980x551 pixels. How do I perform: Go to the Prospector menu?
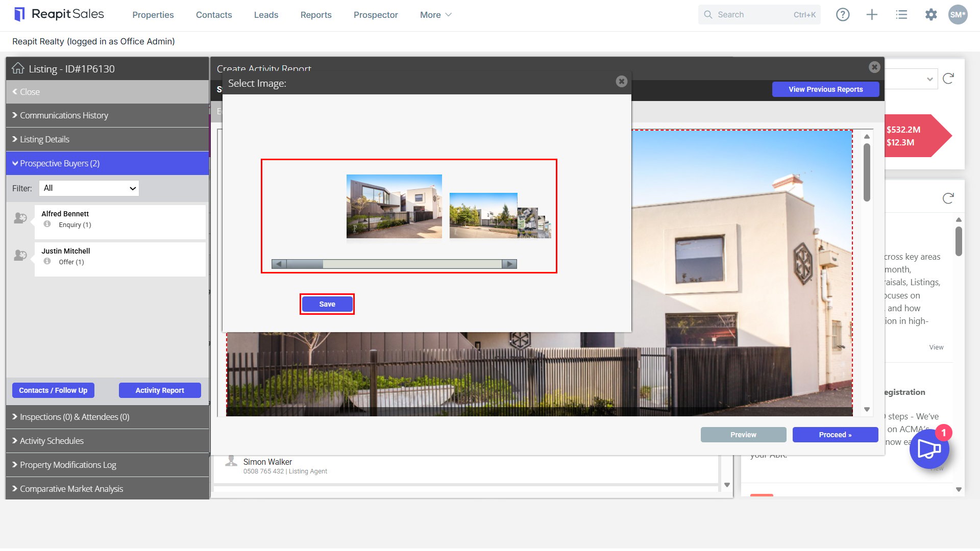(x=376, y=15)
